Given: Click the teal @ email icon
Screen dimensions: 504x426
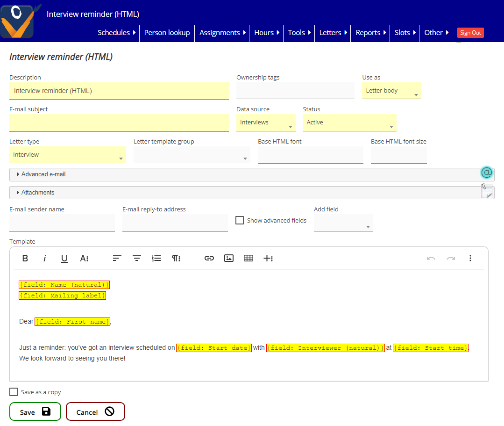Looking at the screenshot, I should tap(487, 173).
